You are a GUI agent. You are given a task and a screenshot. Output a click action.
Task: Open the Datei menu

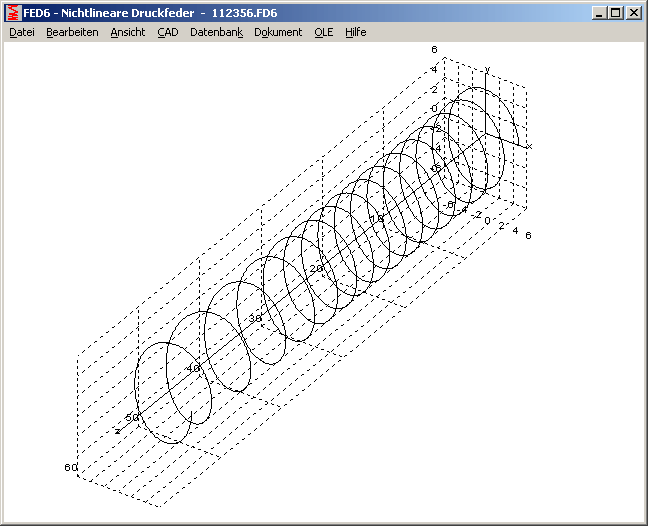[22, 32]
